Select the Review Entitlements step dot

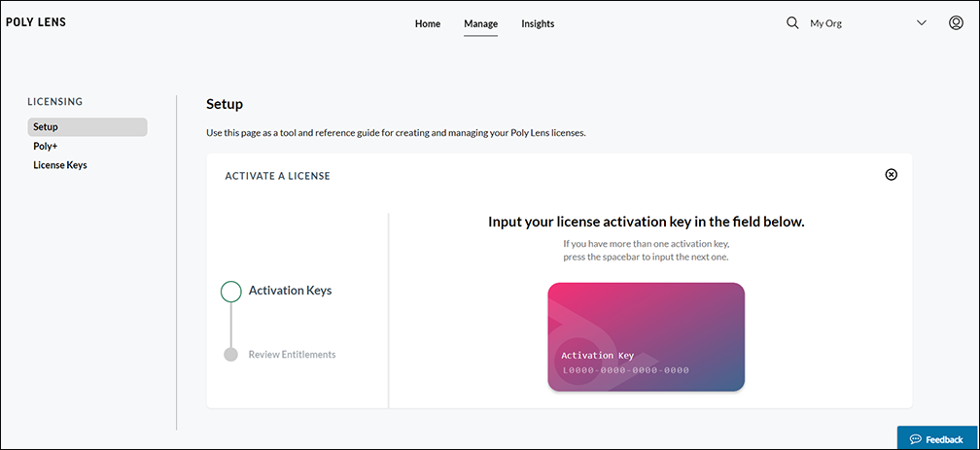[x=230, y=355]
